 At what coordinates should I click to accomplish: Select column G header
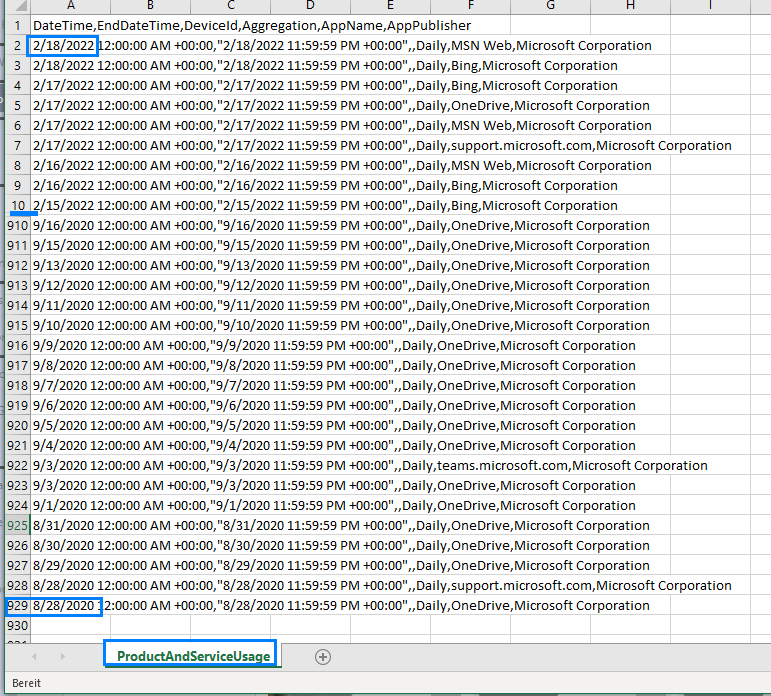(x=550, y=6)
